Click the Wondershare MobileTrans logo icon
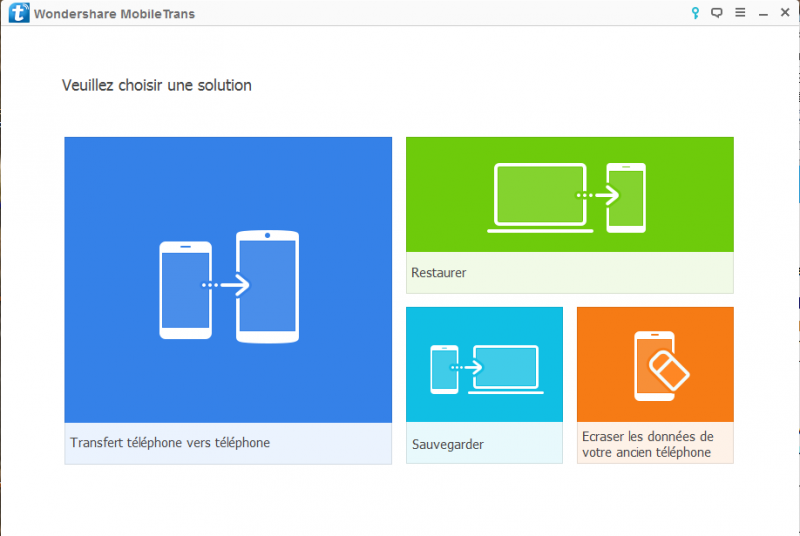Image resolution: width=800 pixels, height=536 pixels. [x=19, y=13]
